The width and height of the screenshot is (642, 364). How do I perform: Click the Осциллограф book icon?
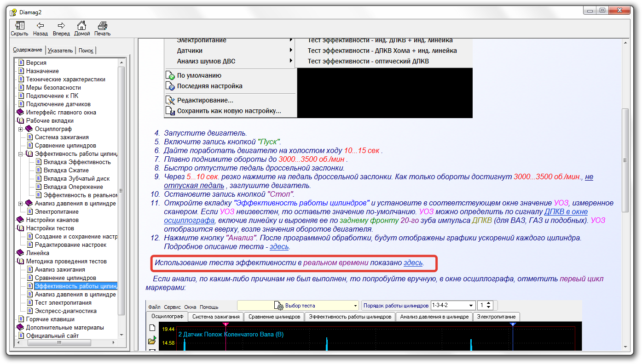(x=29, y=129)
